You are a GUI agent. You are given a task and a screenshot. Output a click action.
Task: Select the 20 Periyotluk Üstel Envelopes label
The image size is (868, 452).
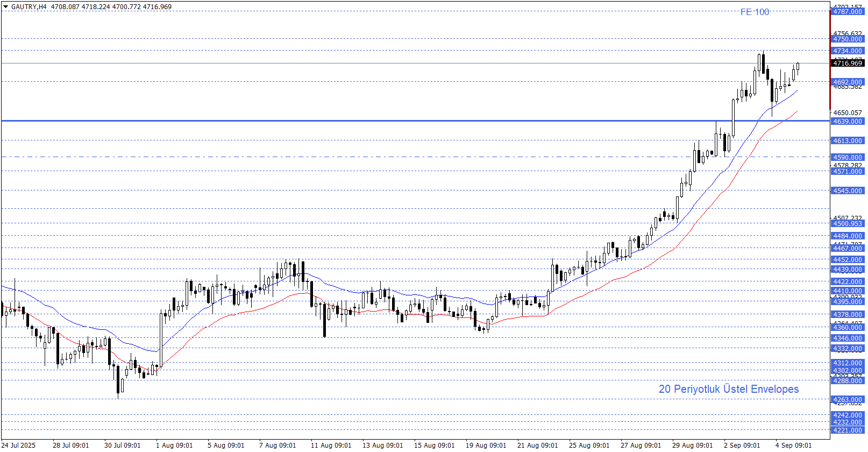tap(729, 389)
